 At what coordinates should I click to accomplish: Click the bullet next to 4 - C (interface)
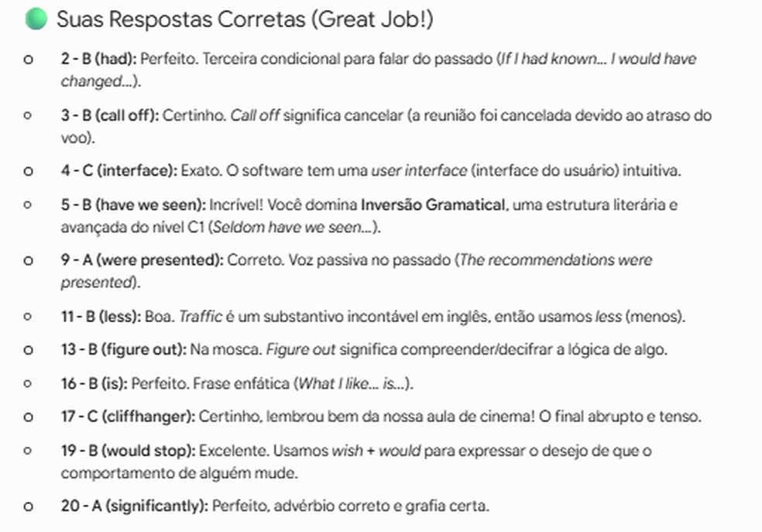[x=28, y=171]
